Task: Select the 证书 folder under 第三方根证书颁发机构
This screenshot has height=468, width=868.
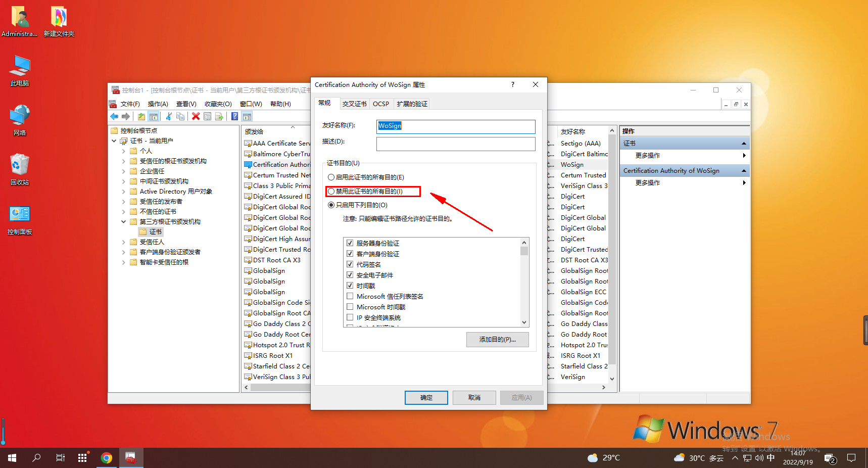Action: [x=151, y=232]
